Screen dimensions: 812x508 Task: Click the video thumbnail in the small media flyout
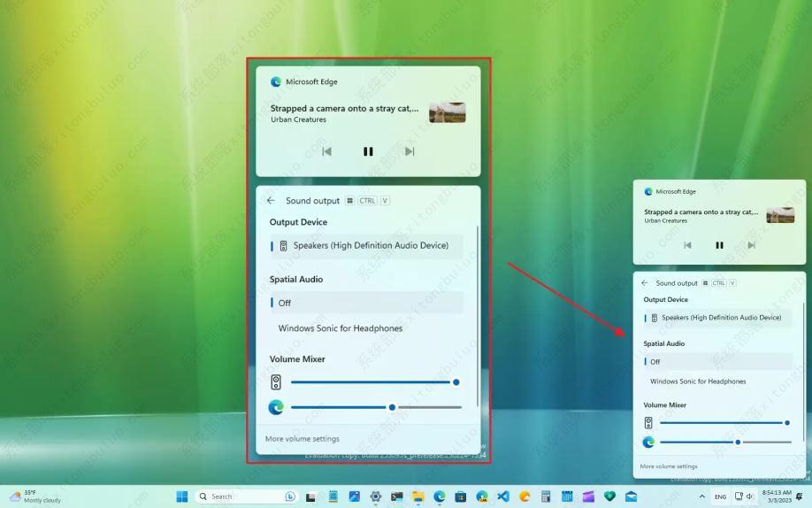[x=780, y=215]
